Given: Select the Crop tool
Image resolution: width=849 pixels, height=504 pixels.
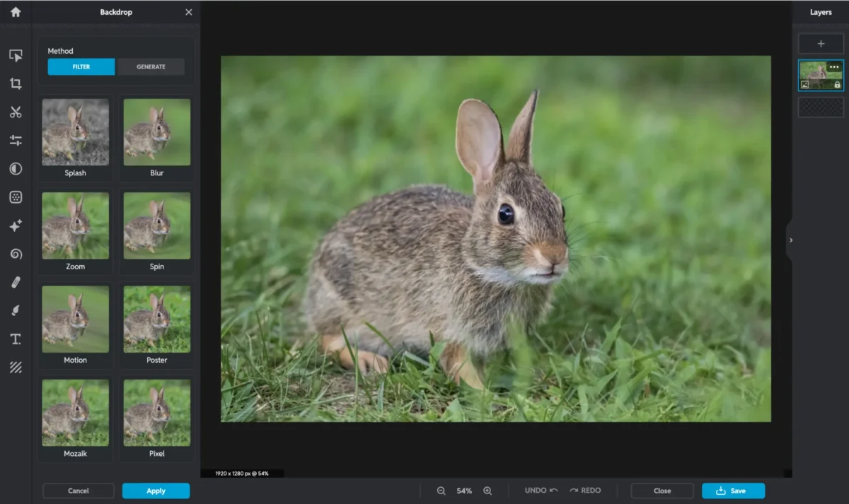Looking at the screenshot, I should [16, 84].
